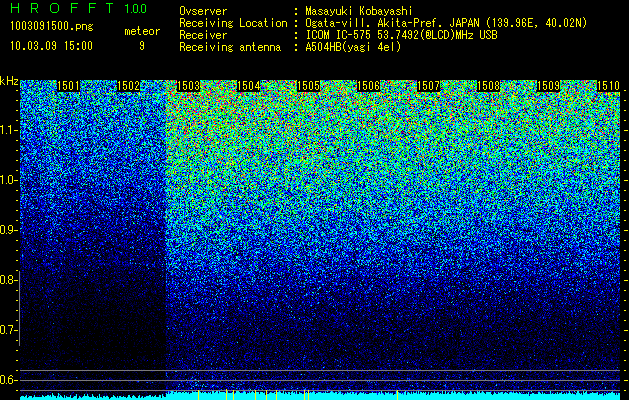Screen dimensions: 629x400
Task: Click the 1505 time marker
Action: tap(308, 86)
